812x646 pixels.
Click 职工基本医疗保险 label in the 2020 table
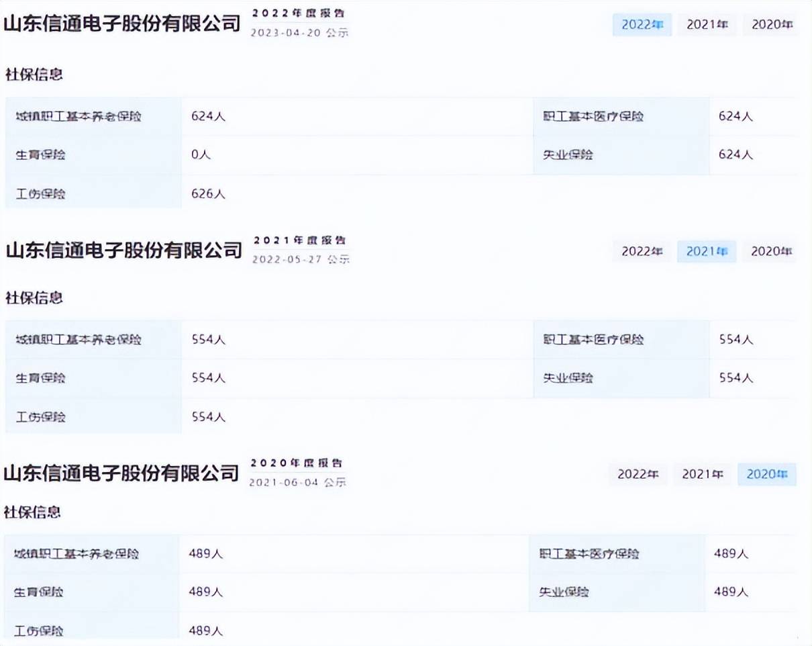click(x=589, y=554)
